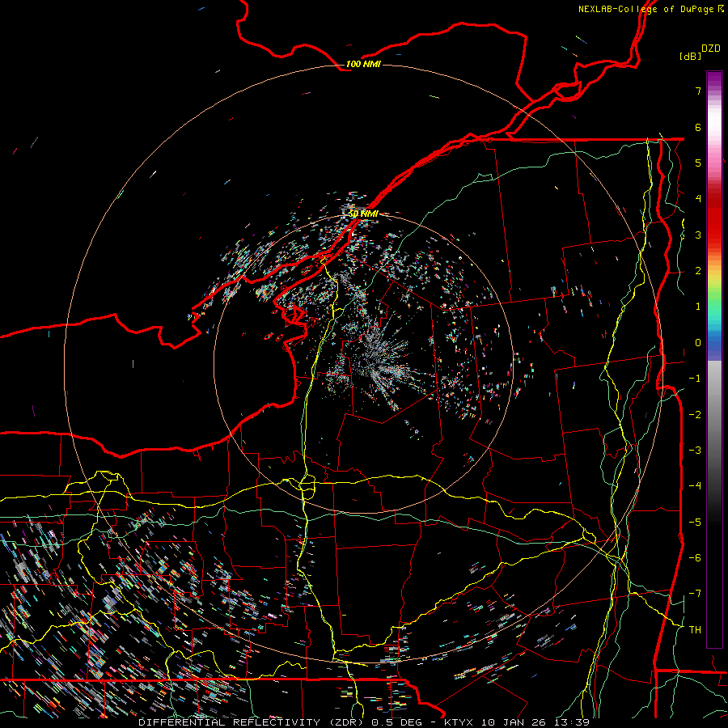Click the -1 value on color scale

(x=695, y=379)
